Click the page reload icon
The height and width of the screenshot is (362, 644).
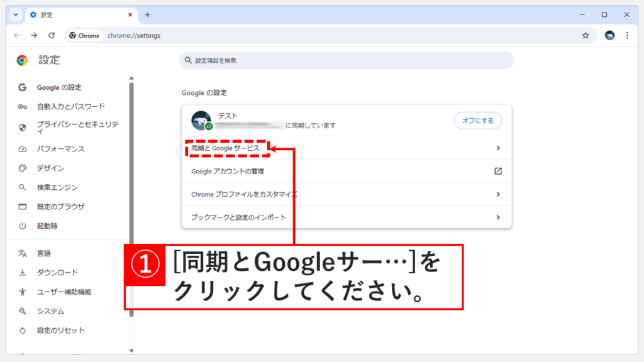(x=52, y=36)
